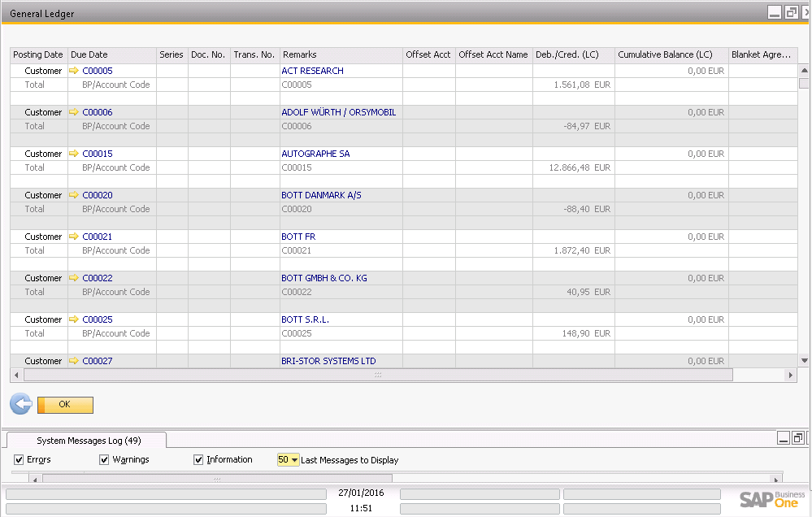Follow the link arrow for C00020
Viewport: 812px width, 517px height.
74,195
